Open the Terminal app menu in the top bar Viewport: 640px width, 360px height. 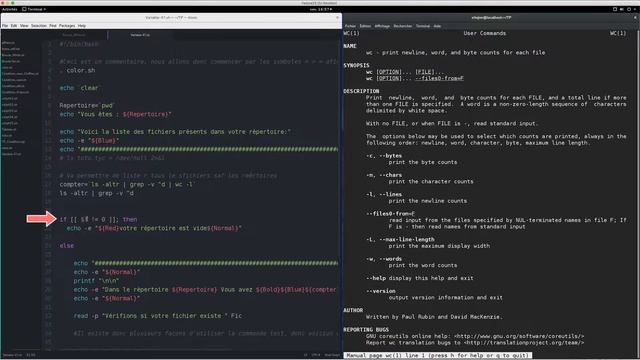pyautogui.click(x=34, y=9)
